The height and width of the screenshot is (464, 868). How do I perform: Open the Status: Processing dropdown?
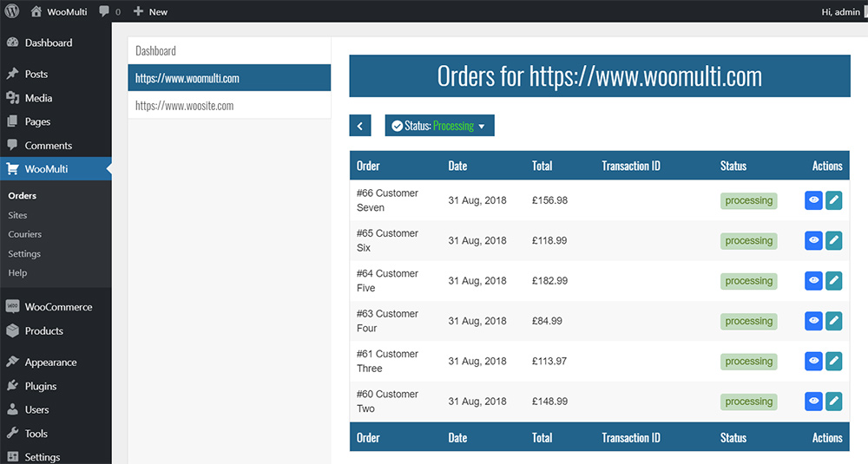click(x=439, y=126)
